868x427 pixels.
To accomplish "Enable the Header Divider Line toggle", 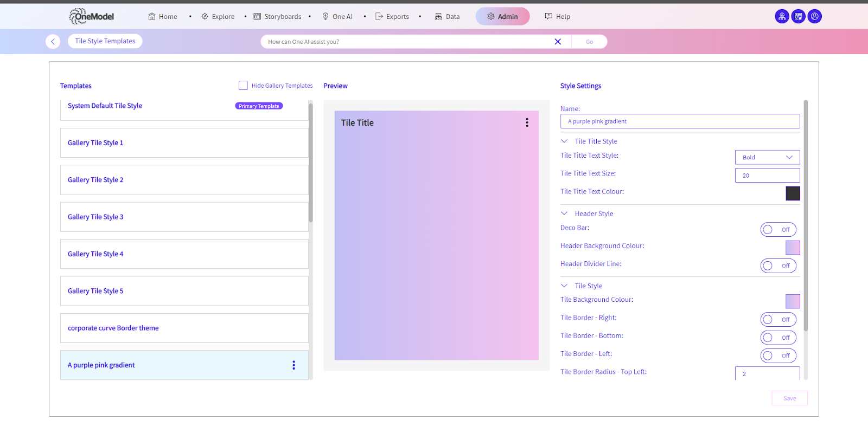I will pyautogui.click(x=778, y=266).
